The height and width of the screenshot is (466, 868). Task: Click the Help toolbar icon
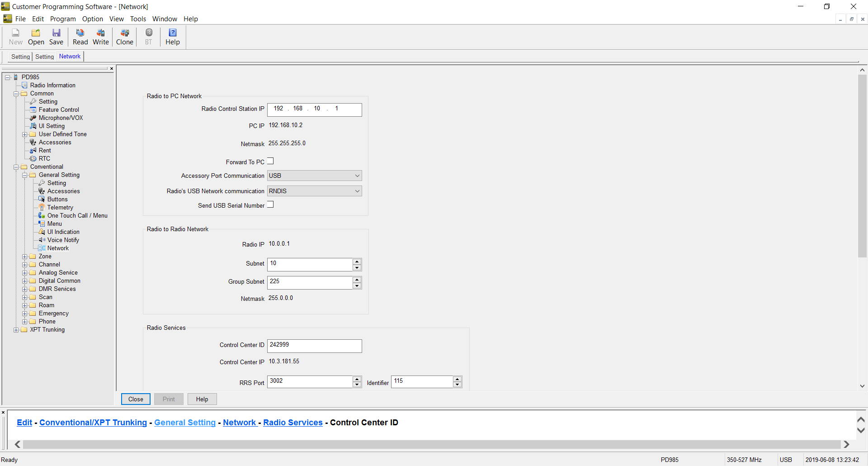pos(172,37)
